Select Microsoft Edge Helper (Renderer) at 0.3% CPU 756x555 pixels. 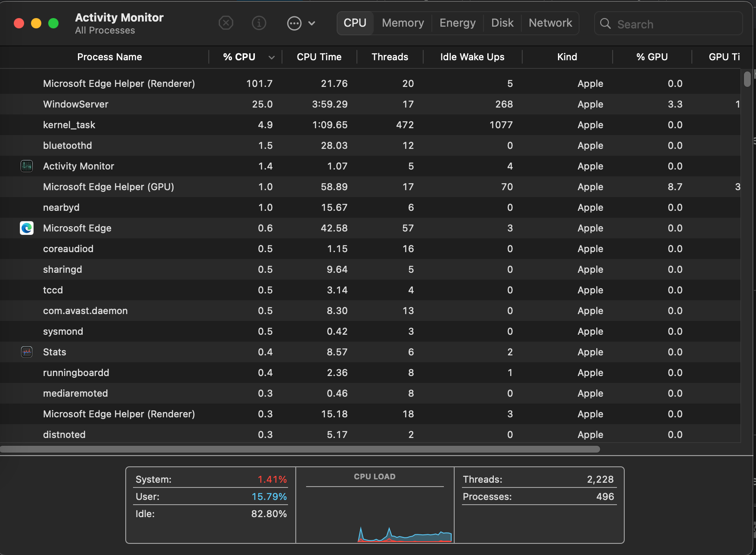370,414
